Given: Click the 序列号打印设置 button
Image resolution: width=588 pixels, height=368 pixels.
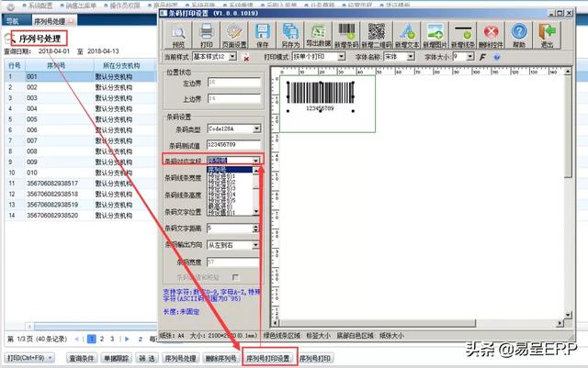Looking at the screenshot, I should (x=267, y=358).
